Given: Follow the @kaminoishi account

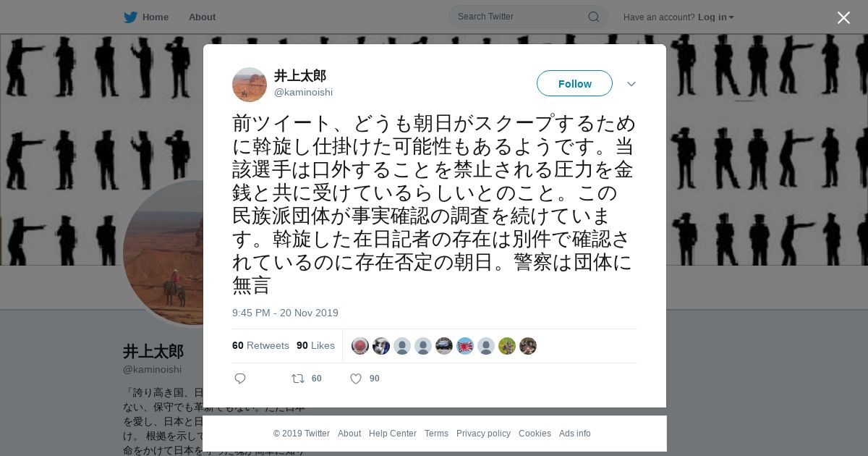Looking at the screenshot, I should 574,84.
